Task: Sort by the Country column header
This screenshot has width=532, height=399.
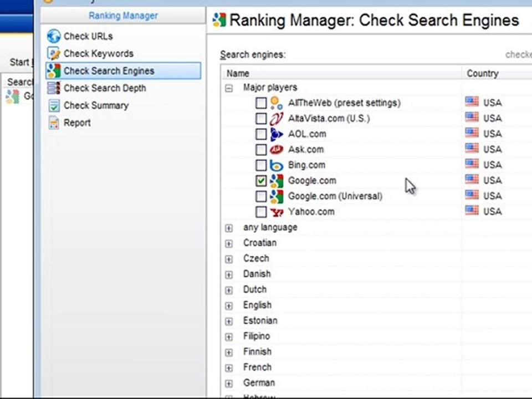Action: (497, 73)
